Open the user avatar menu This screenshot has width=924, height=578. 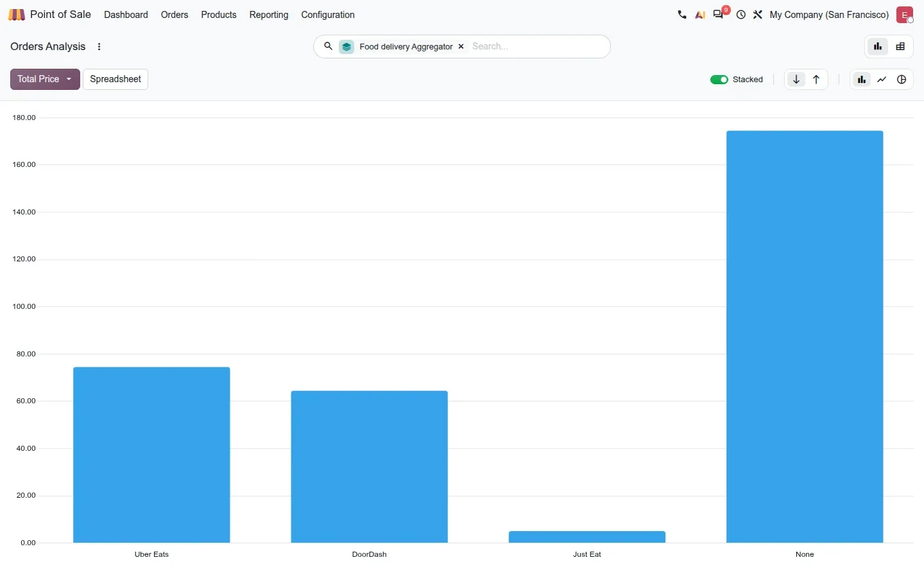click(905, 15)
